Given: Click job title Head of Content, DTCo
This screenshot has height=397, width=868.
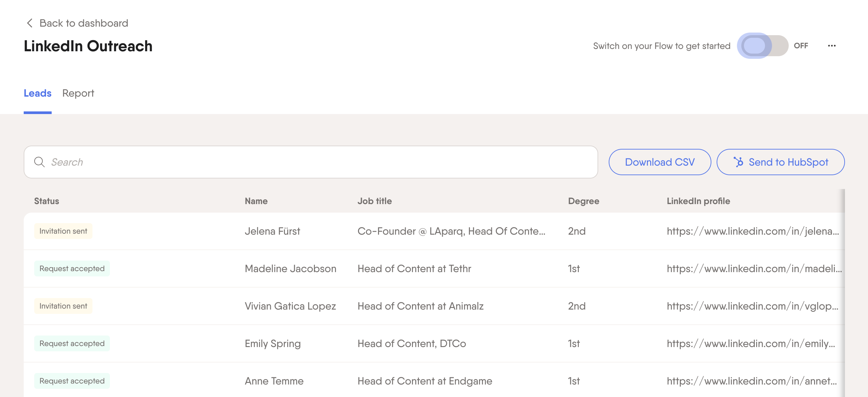Looking at the screenshot, I should pyautogui.click(x=411, y=343).
